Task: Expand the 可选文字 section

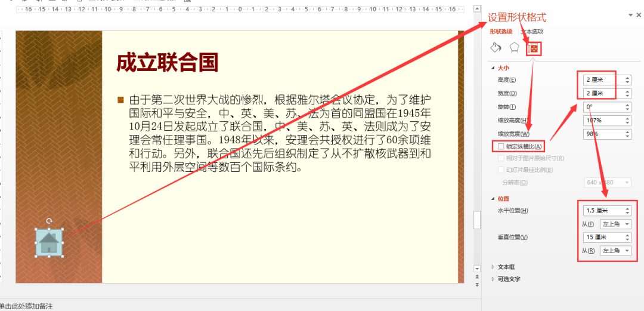Action: point(493,279)
